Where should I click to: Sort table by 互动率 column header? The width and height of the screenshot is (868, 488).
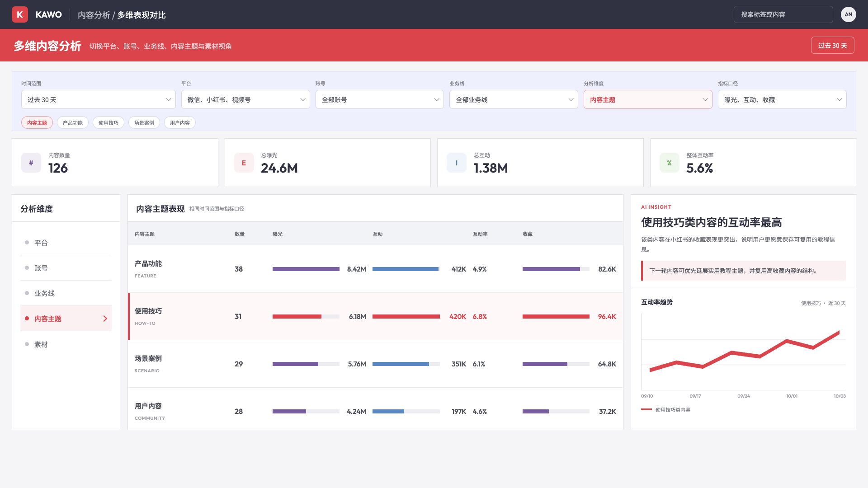480,234
